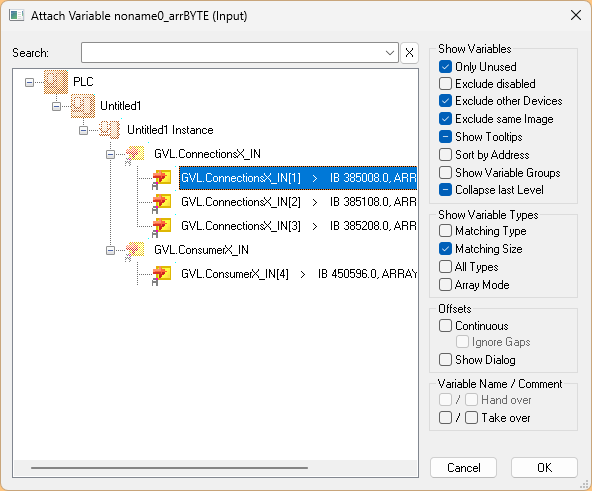Clear the search with the X button

[x=409, y=53]
